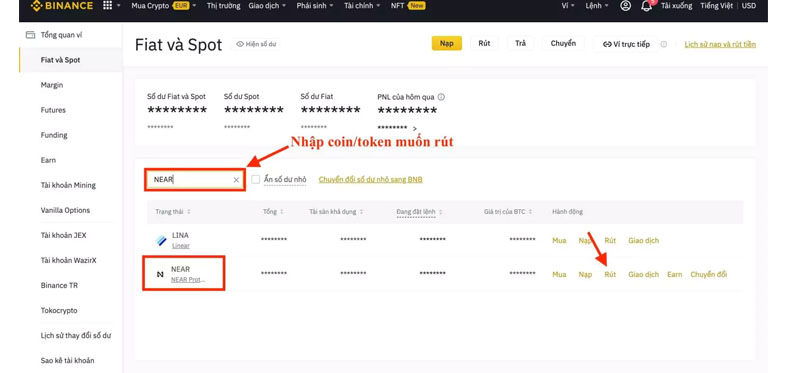
Task: Click Nạp in the LINA row
Action: click(585, 240)
